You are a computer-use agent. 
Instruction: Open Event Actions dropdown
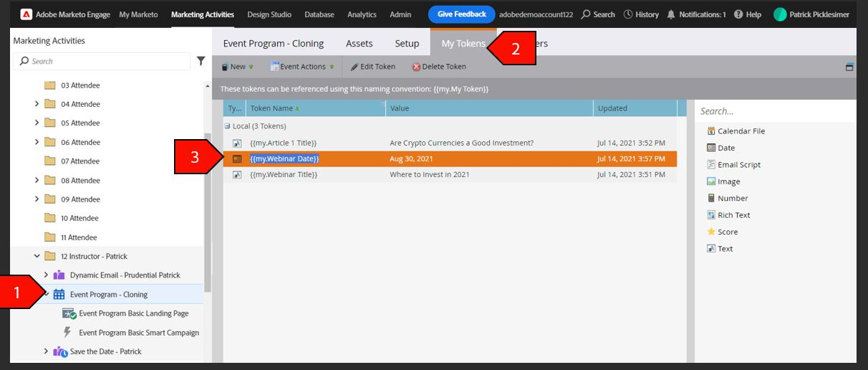pyautogui.click(x=332, y=67)
